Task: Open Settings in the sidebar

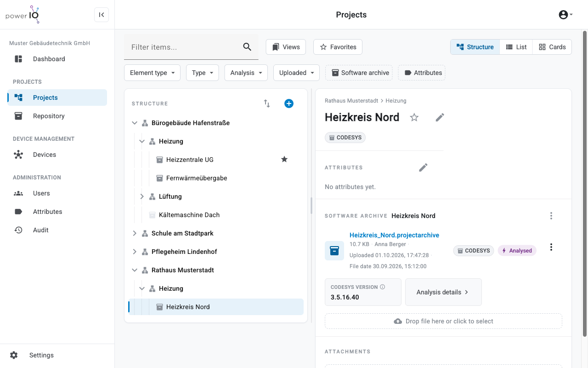Action: 57,355
